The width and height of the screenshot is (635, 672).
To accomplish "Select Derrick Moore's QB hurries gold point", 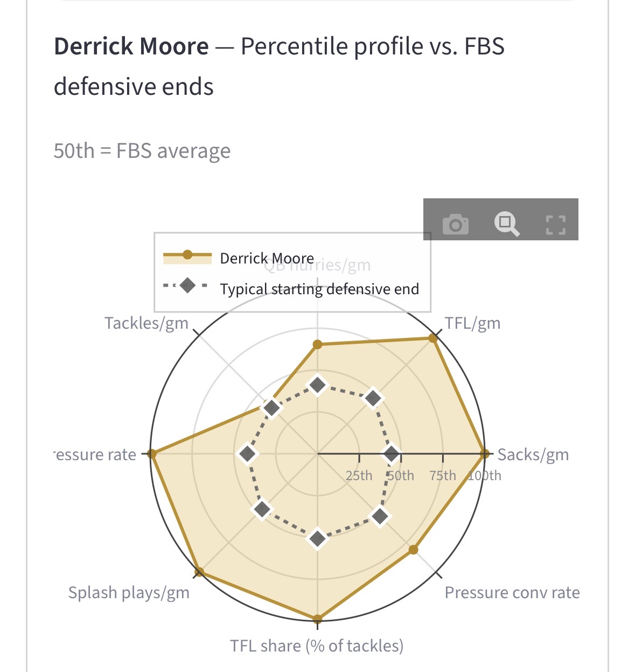I will click(x=318, y=344).
